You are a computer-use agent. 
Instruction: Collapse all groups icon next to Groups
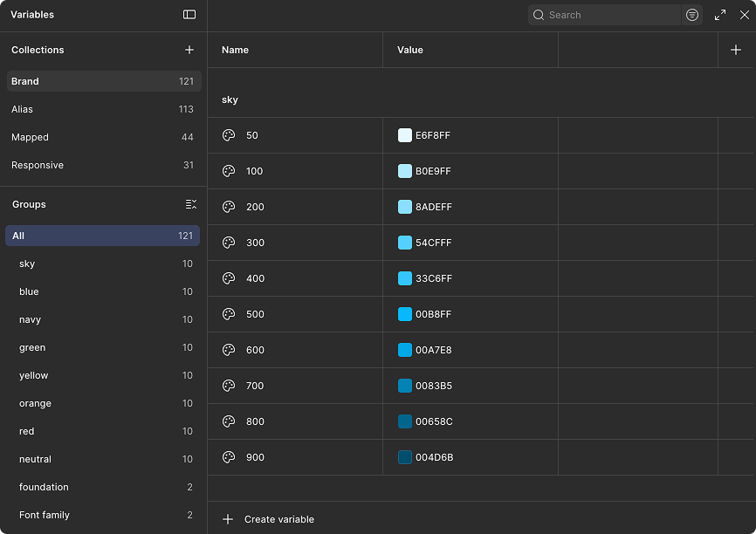(x=191, y=204)
